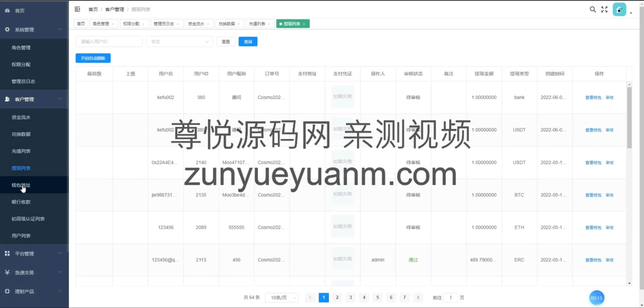Toggle fullscreen mode icon
This screenshot has width=644, height=308.
point(604,9)
